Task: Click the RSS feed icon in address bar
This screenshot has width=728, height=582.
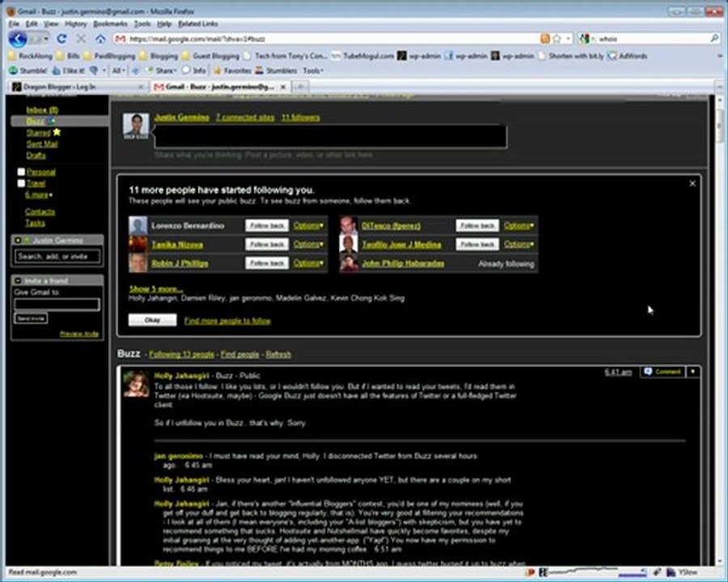Action: [545, 39]
